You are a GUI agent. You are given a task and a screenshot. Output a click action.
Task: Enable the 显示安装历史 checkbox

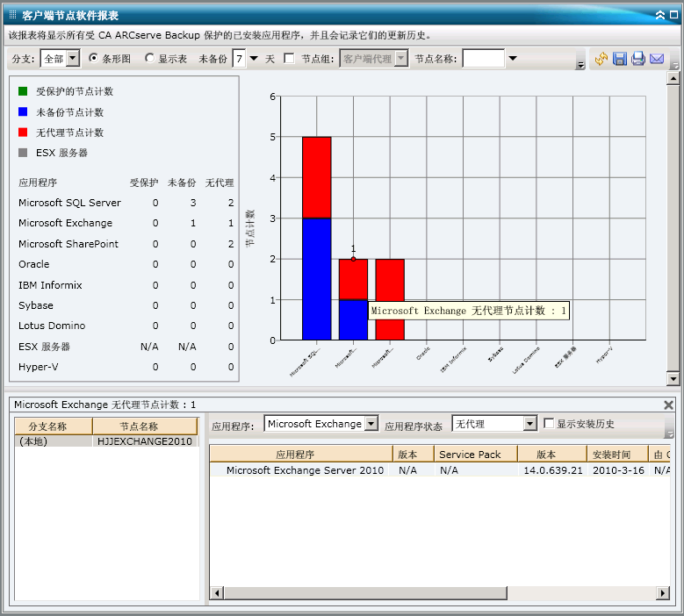point(549,423)
